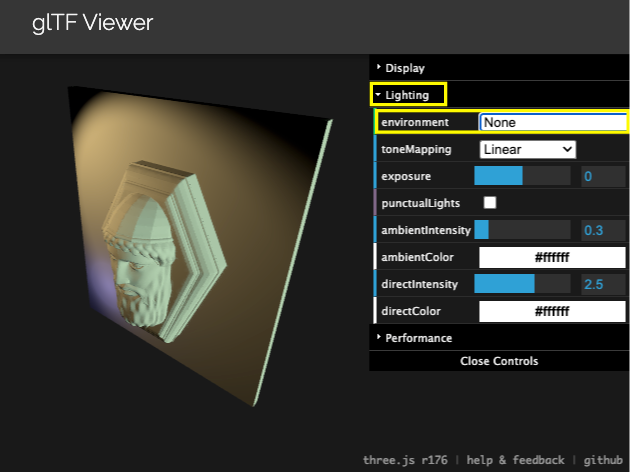Click the directIntensity value field
Screen dimensions: 630x472
[602, 284]
